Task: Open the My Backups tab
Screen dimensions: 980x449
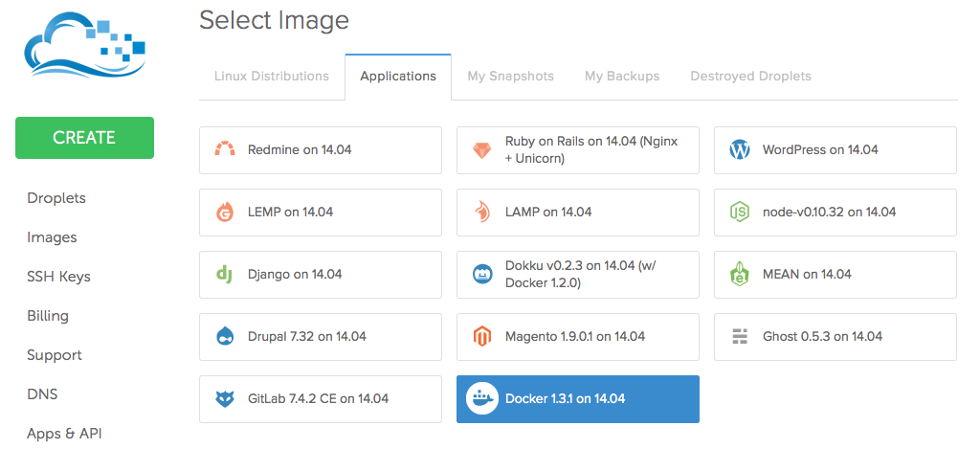Action: pos(622,77)
